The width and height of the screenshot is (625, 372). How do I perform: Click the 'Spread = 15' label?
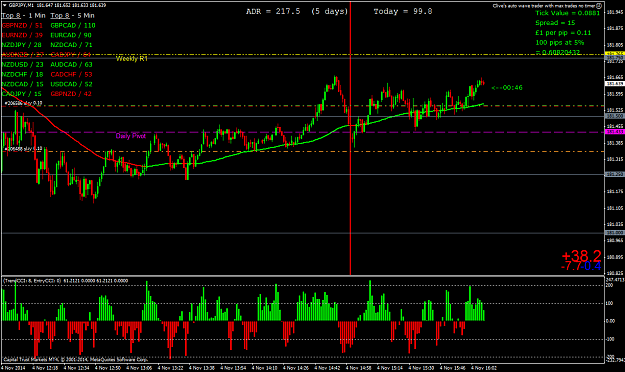click(x=555, y=23)
